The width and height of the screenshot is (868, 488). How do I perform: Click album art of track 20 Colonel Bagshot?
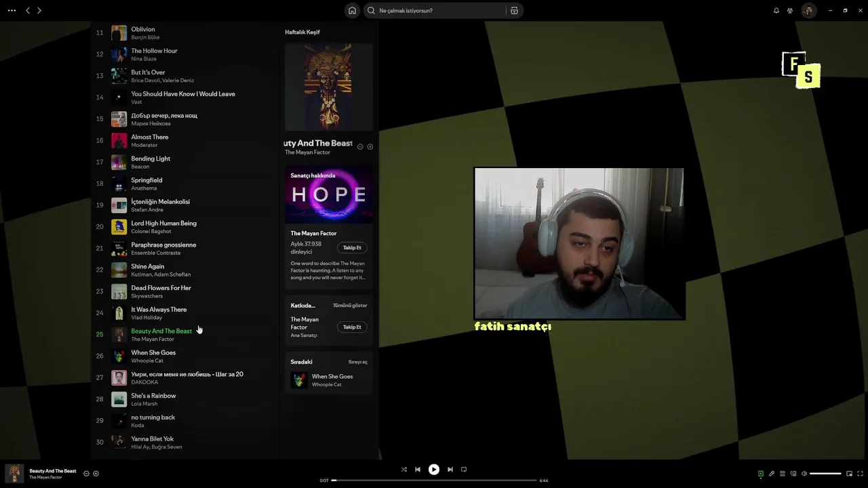click(x=119, y=227)
